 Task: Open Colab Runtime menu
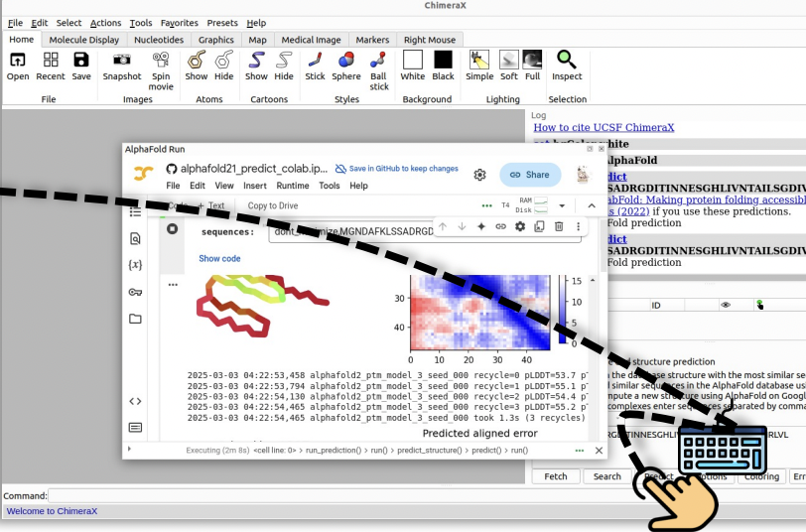pyautogui.click(x=293, y=186)
